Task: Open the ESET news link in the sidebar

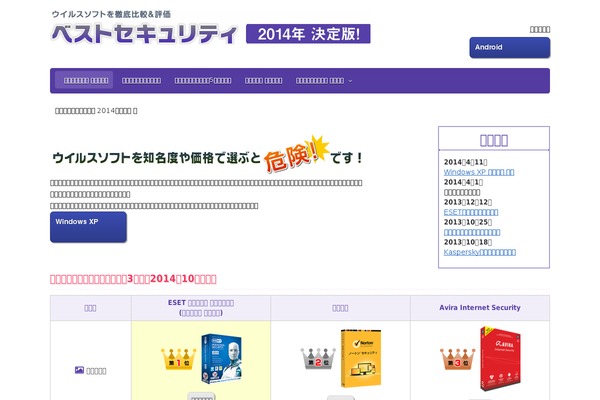Action: click(x=471, y=212)
